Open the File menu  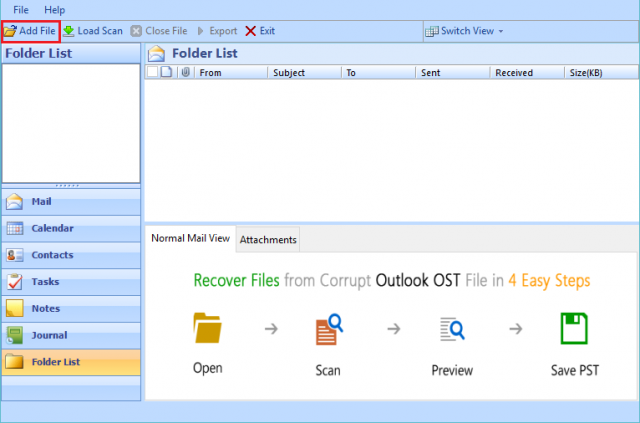pos(21,10)
